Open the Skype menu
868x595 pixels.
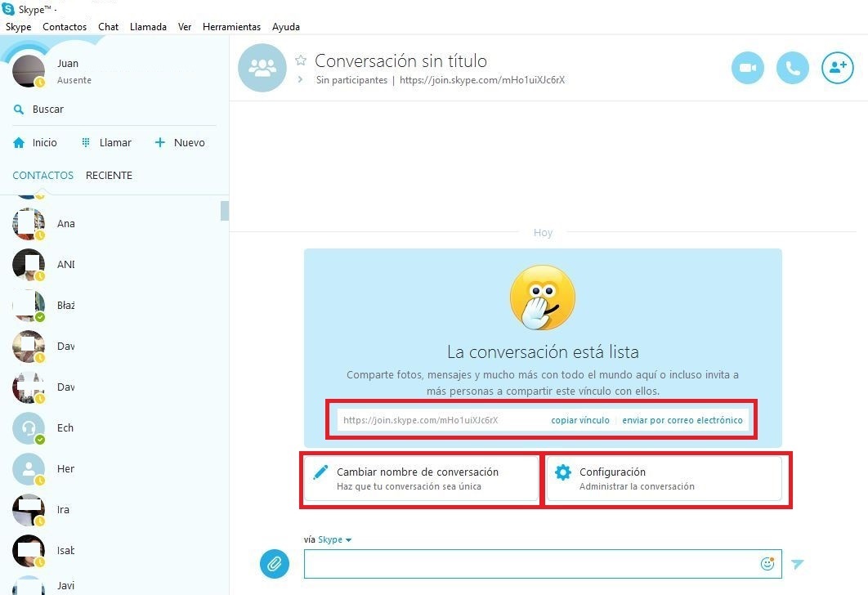pyautogui.click(x=18, y=27)
